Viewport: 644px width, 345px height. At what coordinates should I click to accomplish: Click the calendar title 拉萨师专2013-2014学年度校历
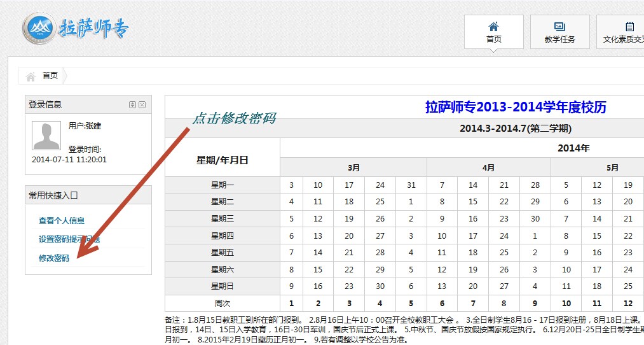point(516,107)
